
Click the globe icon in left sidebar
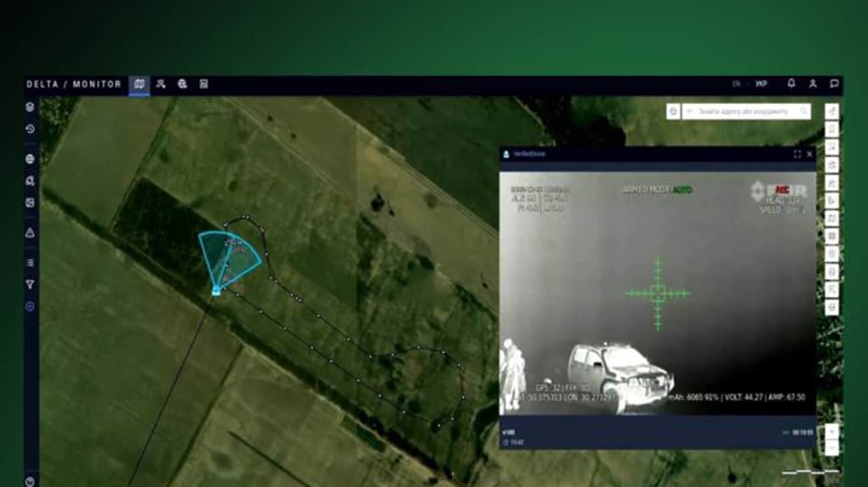click(x=30, y=159)
